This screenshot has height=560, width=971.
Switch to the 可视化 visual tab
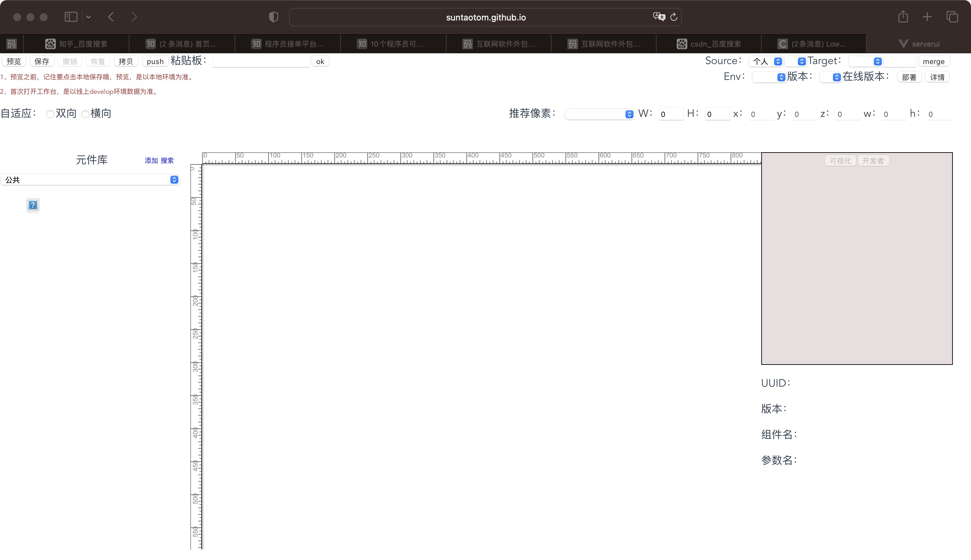click(x=840, y=161)
